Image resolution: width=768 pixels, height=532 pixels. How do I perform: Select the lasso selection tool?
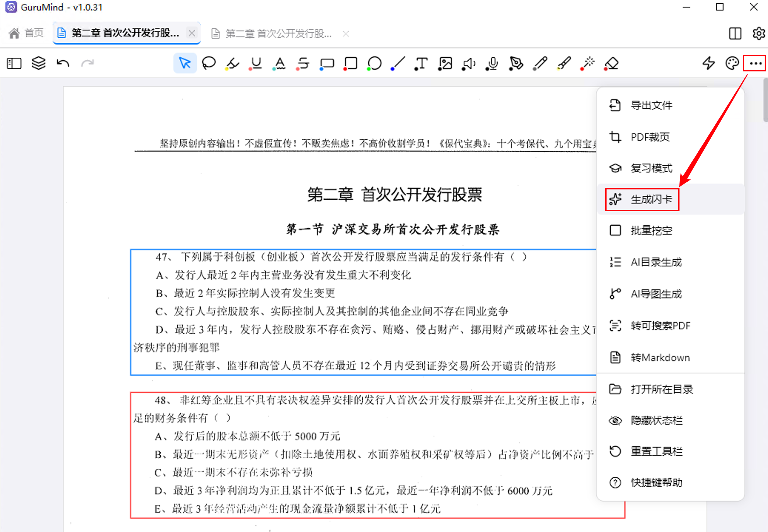pos(209,63)
